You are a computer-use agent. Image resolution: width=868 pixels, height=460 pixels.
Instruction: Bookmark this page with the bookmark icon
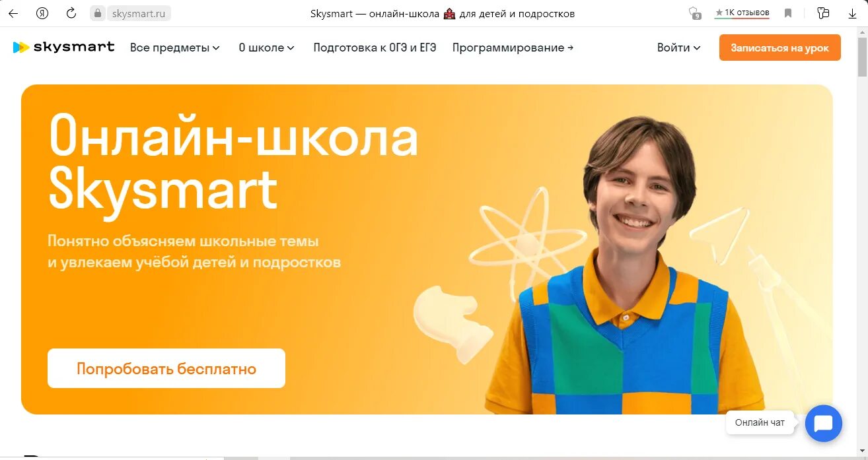click(x=788, y=13)
